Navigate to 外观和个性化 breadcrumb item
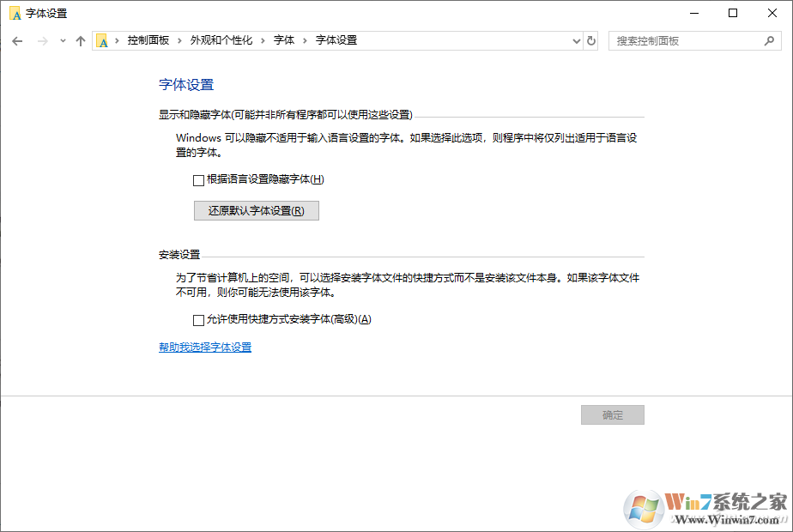This screenshot has width=793, height=532. [221, 40]
